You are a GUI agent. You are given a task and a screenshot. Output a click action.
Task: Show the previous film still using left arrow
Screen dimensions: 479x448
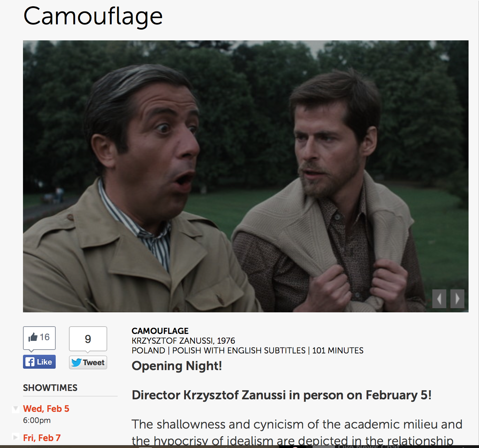tap(439, 299)
